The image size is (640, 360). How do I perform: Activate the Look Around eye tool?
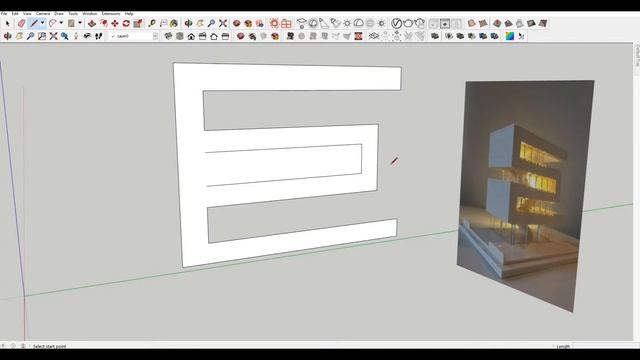click(x=87, y=36)
